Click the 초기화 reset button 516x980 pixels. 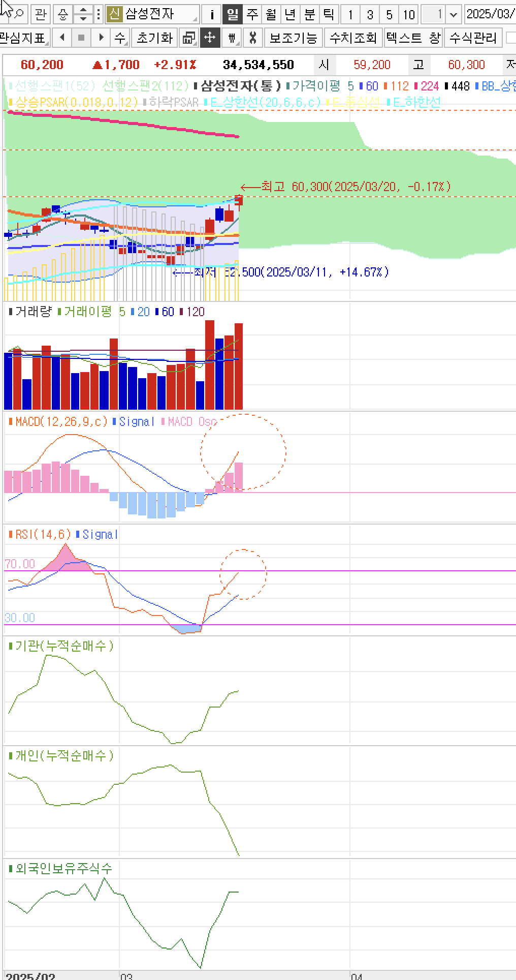[154, 38]
